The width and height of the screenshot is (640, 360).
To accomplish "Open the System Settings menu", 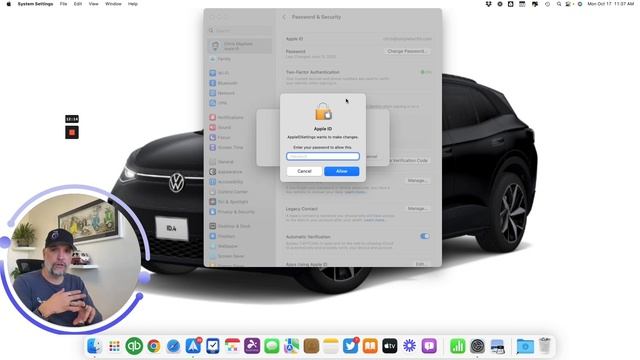I will click(35, 4).
